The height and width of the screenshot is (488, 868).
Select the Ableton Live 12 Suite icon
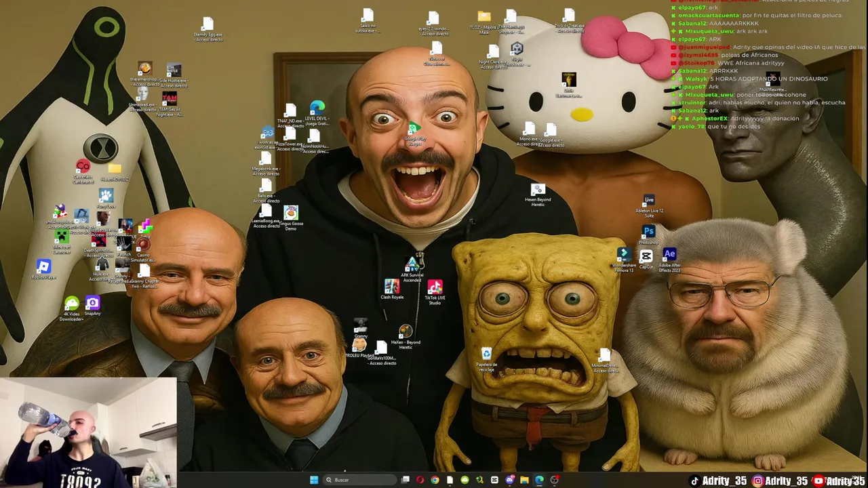coord(649,200)
